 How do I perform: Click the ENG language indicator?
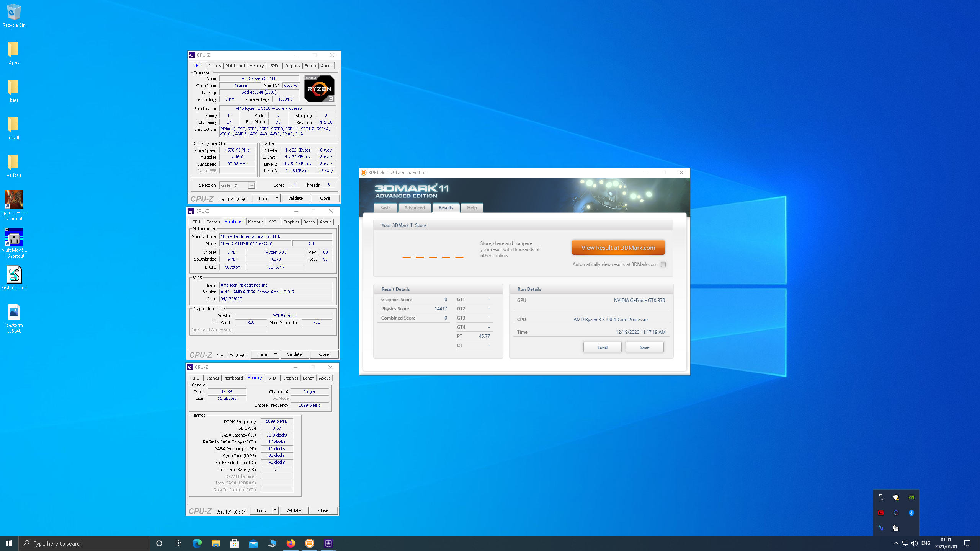926,543
